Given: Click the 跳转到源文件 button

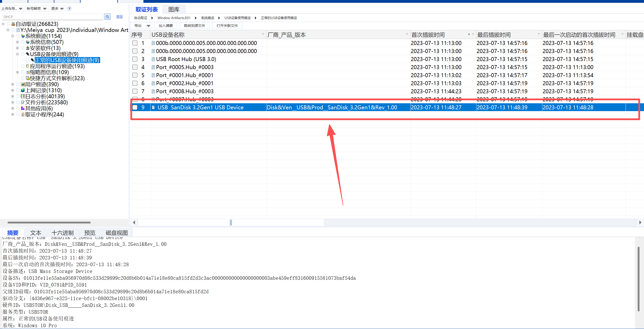Looking at the screenshot, I should 194,26.
